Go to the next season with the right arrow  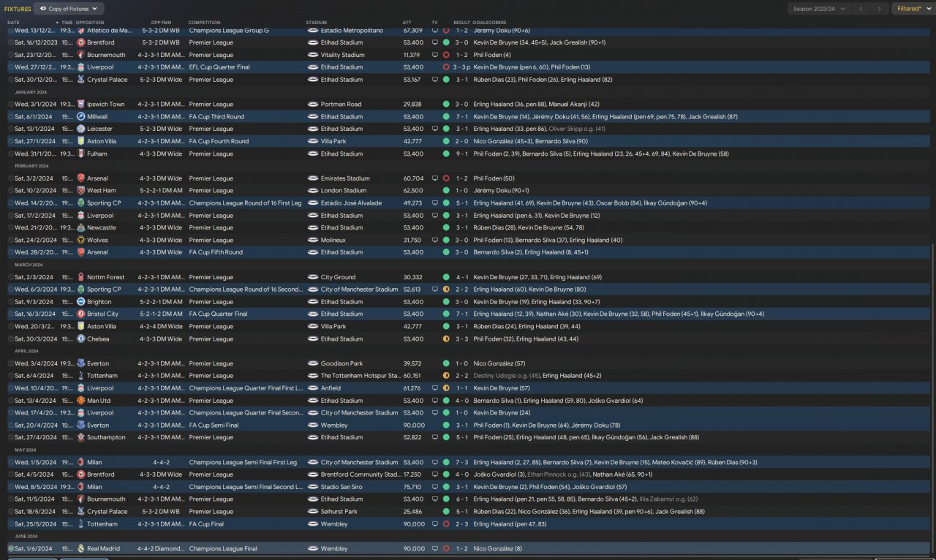coord(880,9)
